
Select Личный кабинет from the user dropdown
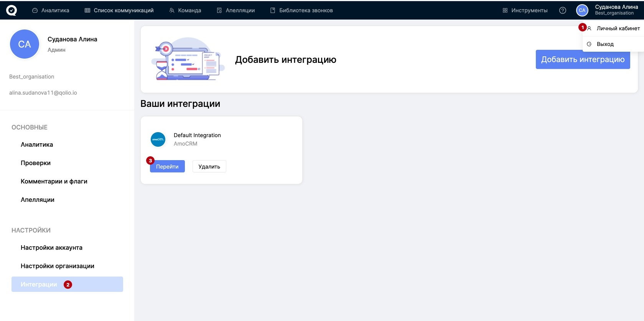click(x=618, y=28)
